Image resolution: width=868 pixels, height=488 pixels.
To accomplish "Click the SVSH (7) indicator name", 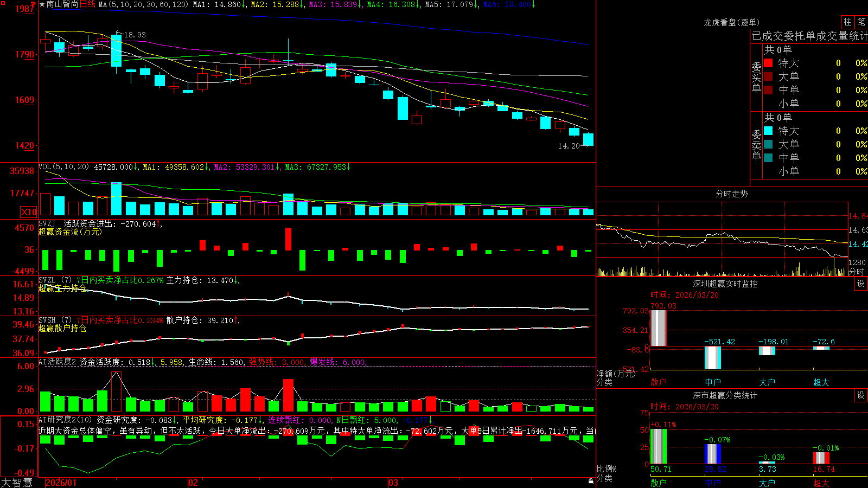I will pos(55,320).
